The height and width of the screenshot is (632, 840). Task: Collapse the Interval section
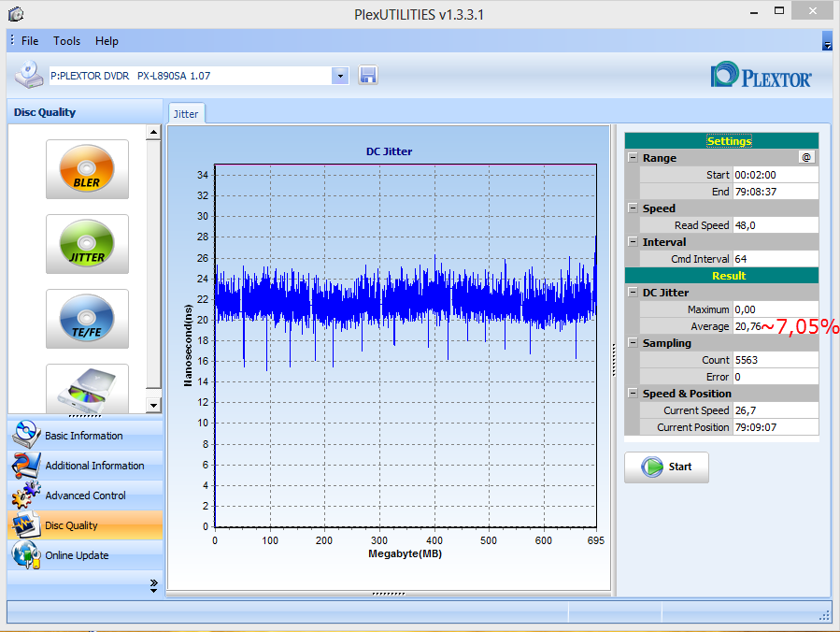tap(633, 242)
